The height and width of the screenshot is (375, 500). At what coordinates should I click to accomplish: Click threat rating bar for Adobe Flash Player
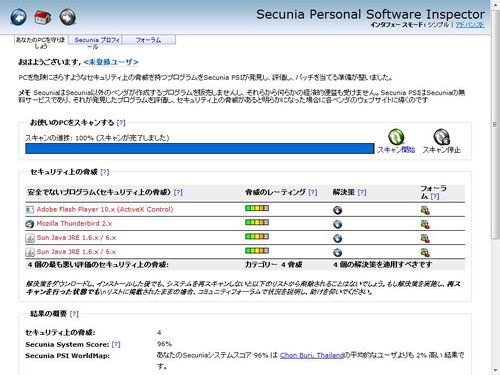click(x=257, y=208)
